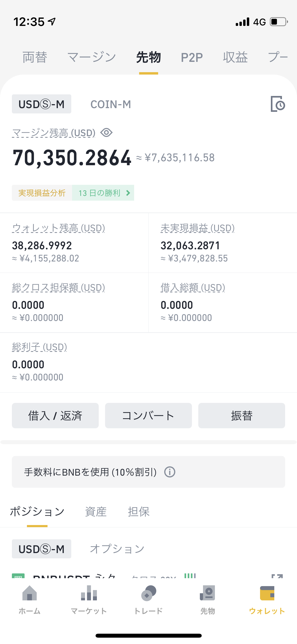The image size is (297, 644).
Task: Open the share icon on the BNBUSDT position
Action: pyautogui.click(x=277, y=576)
